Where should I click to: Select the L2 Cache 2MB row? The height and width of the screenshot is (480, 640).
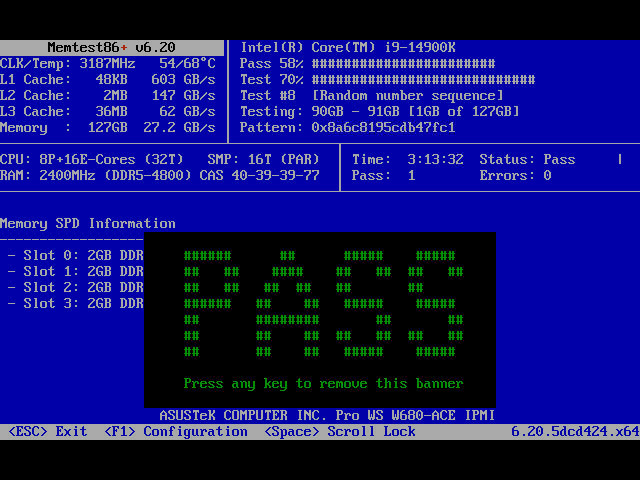tap(108, 96)
